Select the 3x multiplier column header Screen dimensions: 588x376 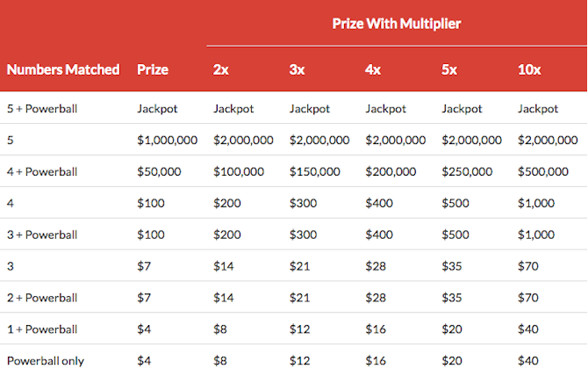click(298, 69)
